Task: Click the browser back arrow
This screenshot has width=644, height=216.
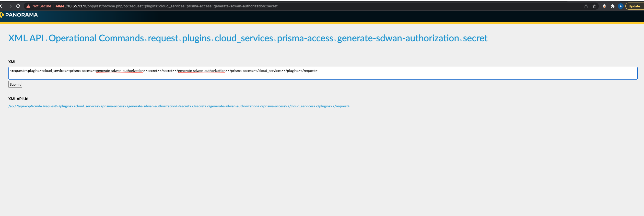Action: click(2, 6)
